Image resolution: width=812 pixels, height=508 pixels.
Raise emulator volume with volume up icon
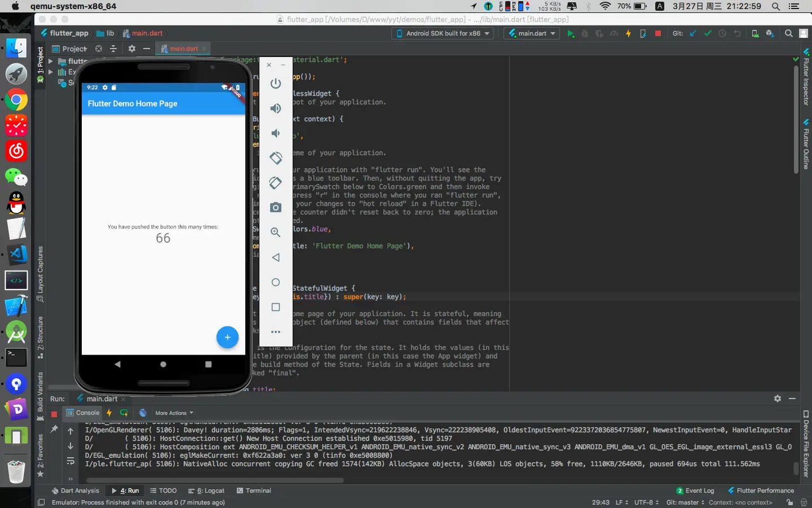275,108
